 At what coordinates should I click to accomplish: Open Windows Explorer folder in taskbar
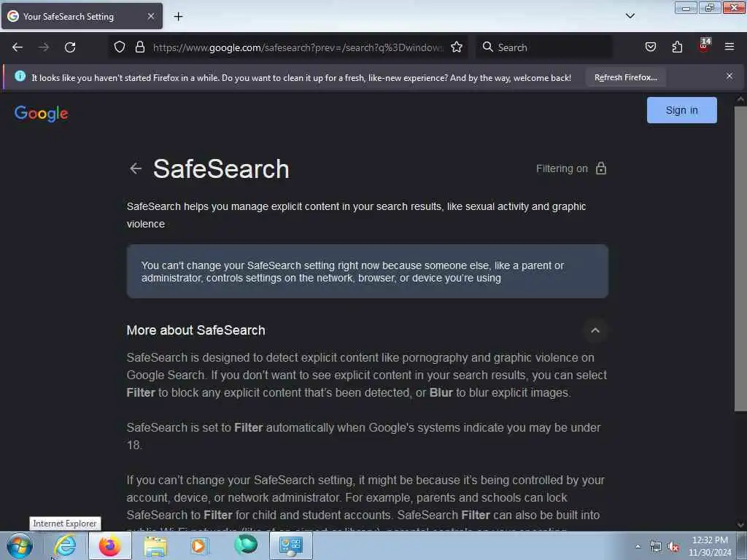pyautogui.click(x=155, y=546)
